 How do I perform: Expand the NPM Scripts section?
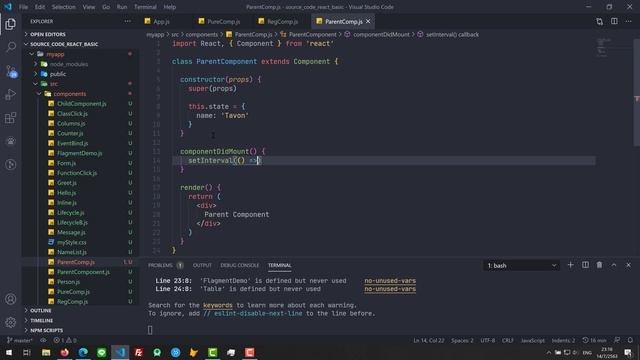coord(46,330)
